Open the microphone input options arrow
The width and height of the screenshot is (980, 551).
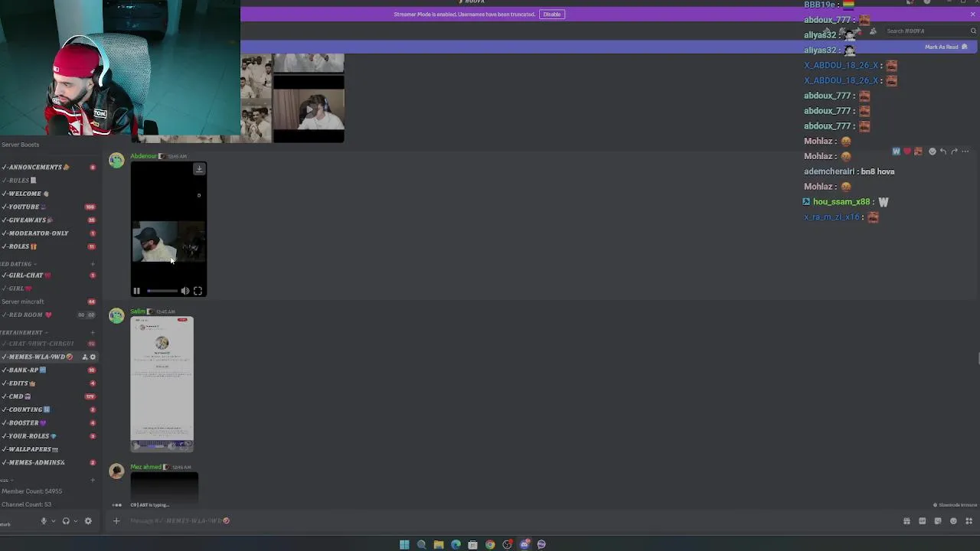tap(53, 521)
